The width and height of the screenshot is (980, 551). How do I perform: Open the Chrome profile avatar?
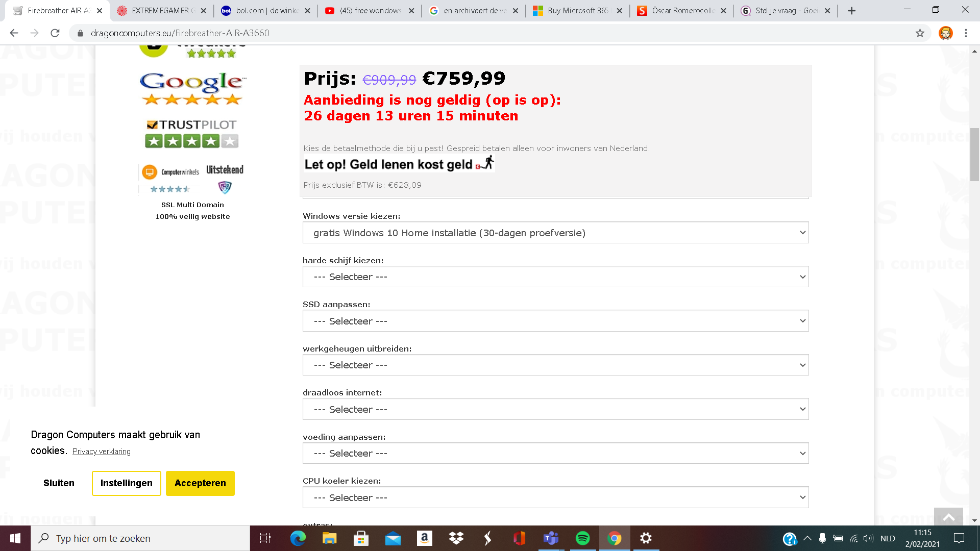click(945, 33)
